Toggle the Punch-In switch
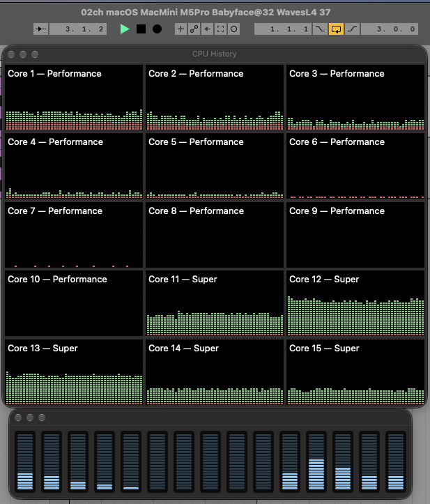The height and width of the screenshot is (504, 430). click(x=320, y=29)
